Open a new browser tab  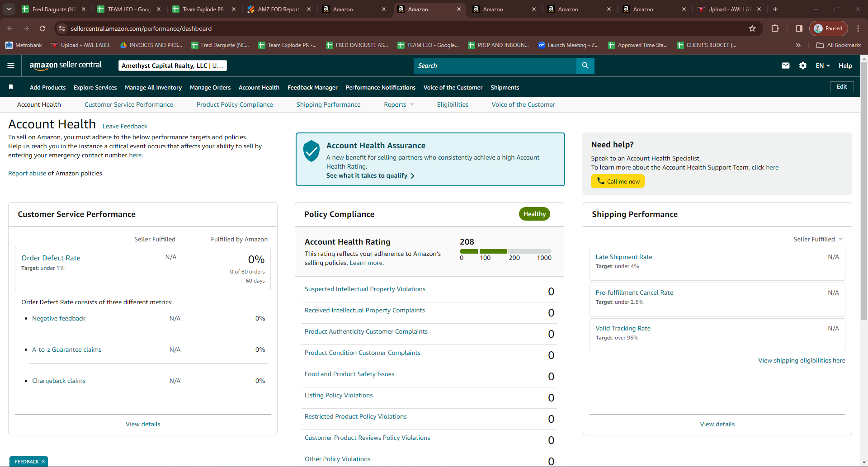click(x=775, y=9)
